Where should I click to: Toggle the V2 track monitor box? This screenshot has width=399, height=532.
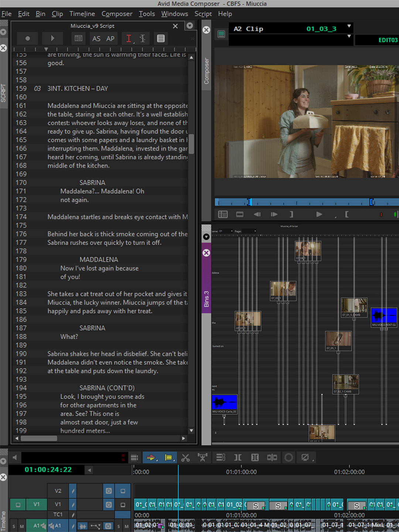(x=123, y=491)
